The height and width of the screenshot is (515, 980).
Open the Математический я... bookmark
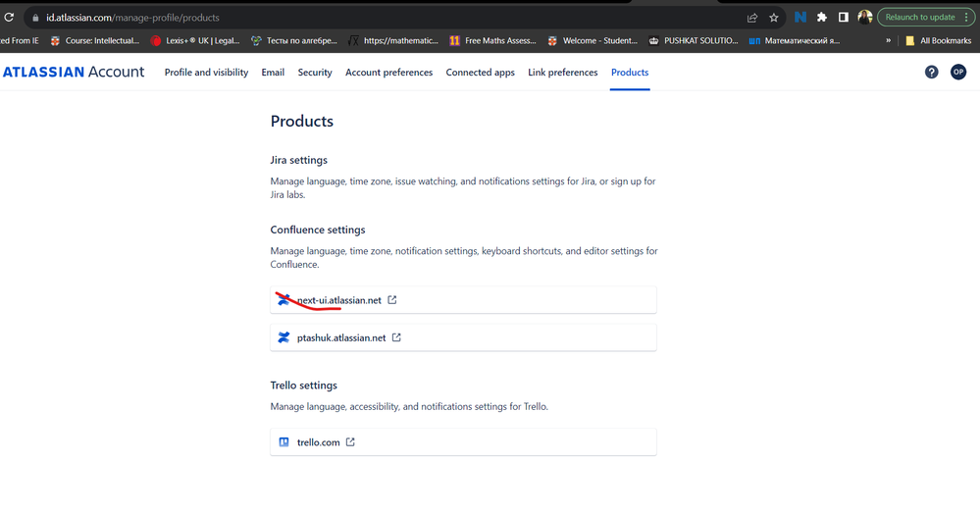(794, 40)
